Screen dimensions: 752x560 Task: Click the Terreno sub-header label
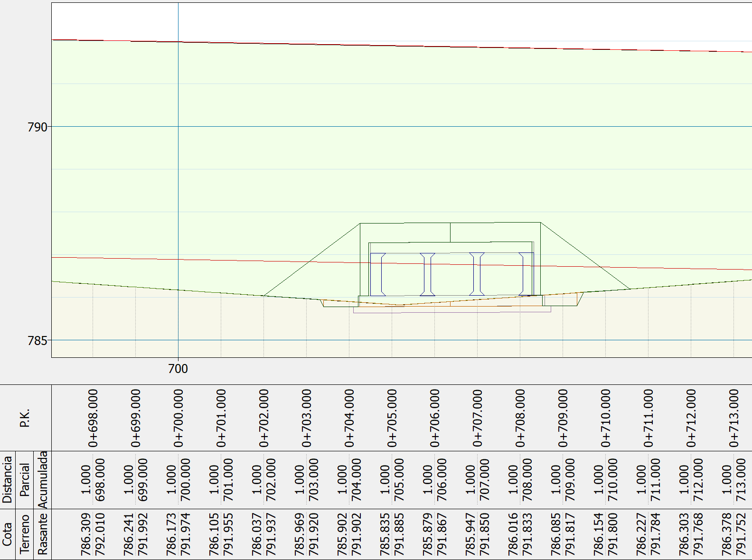coord(25,534)
